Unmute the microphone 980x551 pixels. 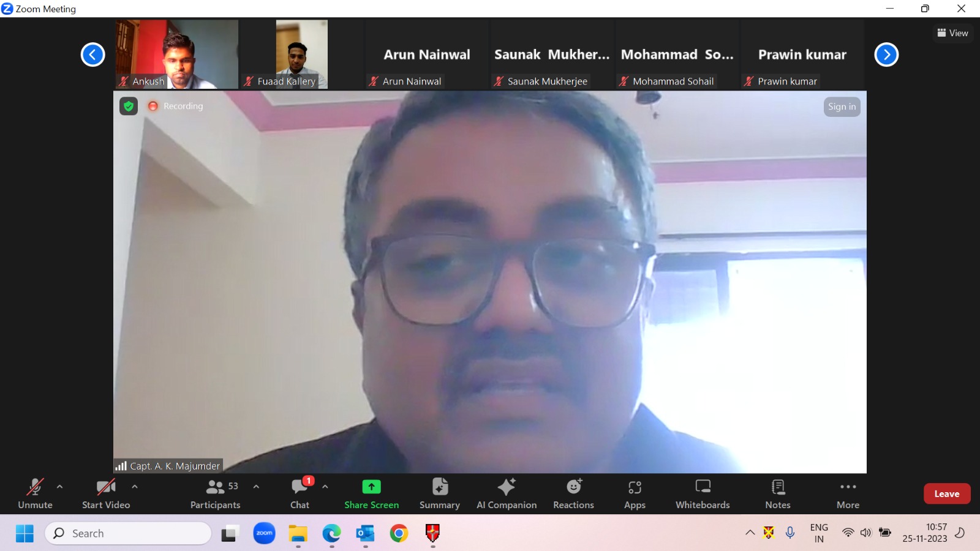(35, 493)
